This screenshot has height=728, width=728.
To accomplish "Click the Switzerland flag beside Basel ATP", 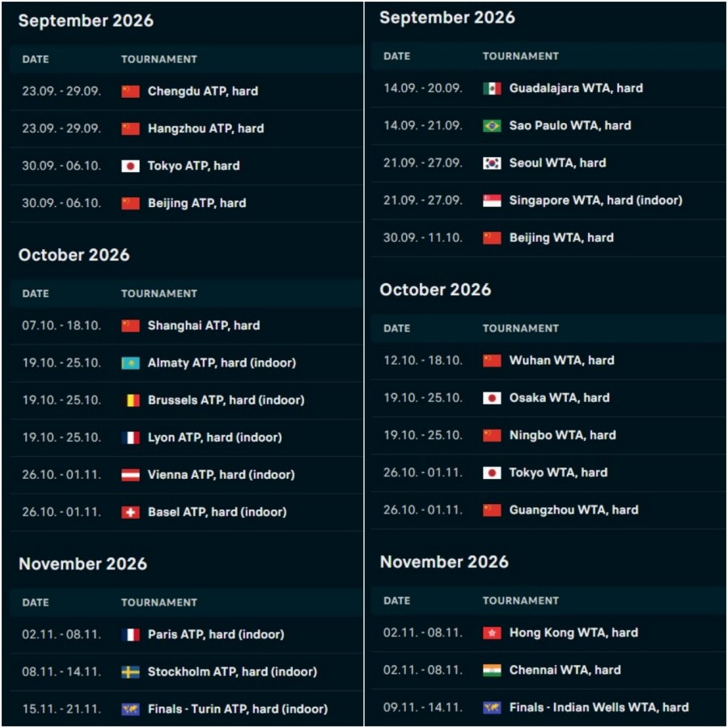I will (x=130, y=512).
